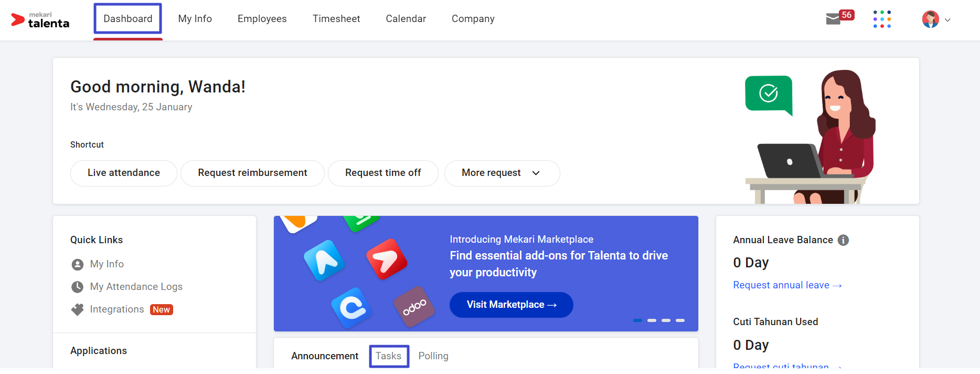980x374 pixels.
Task: Open My Info quick link
Action: [x=107, y=264]
